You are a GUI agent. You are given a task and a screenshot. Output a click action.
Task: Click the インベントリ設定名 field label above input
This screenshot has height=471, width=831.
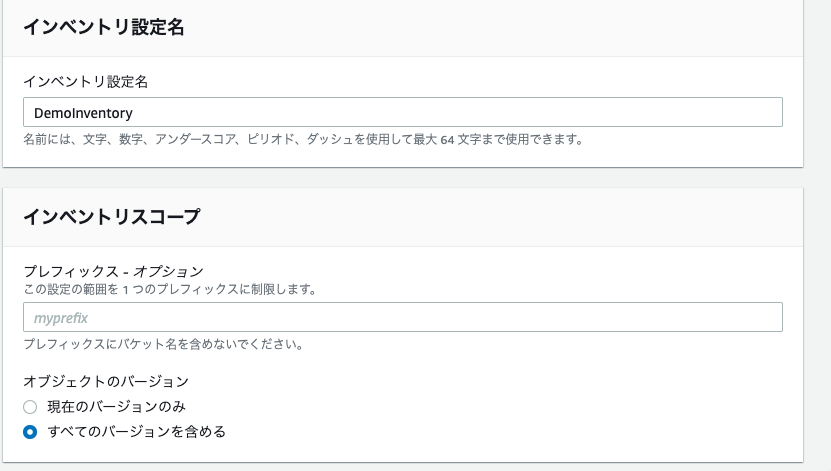[86, 82]
